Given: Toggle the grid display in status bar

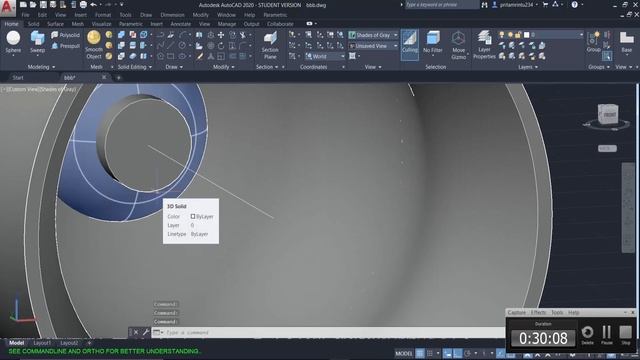Looking at the screenshot, I should click(420, 353).
